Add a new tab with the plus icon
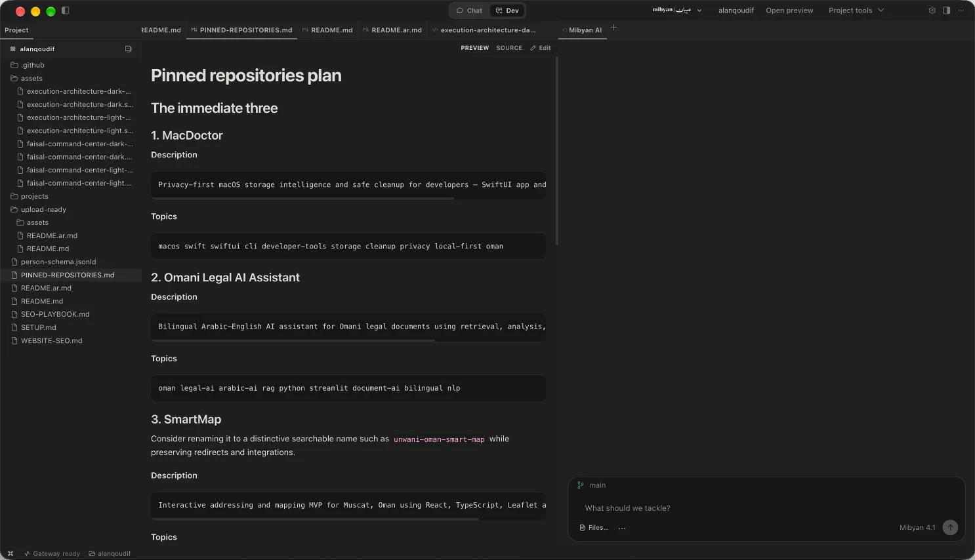Screen dimensions: 975x560 point(613,28)
